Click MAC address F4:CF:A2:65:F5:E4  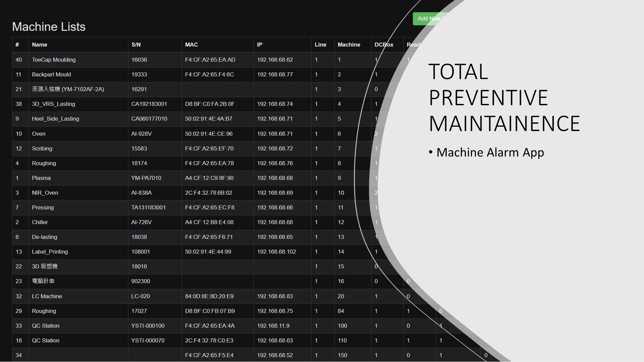pos(209,355)
